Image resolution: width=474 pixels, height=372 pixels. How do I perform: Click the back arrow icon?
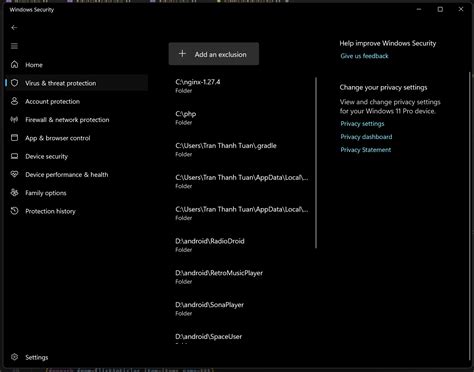14,28
